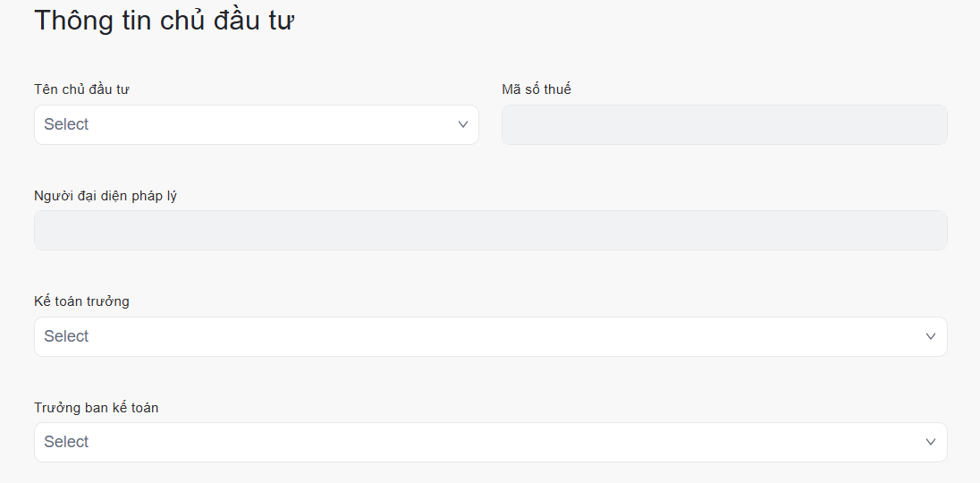Open the Trưởng ban kế toán select box
This screenshot has width=980, height=483.
491,443
